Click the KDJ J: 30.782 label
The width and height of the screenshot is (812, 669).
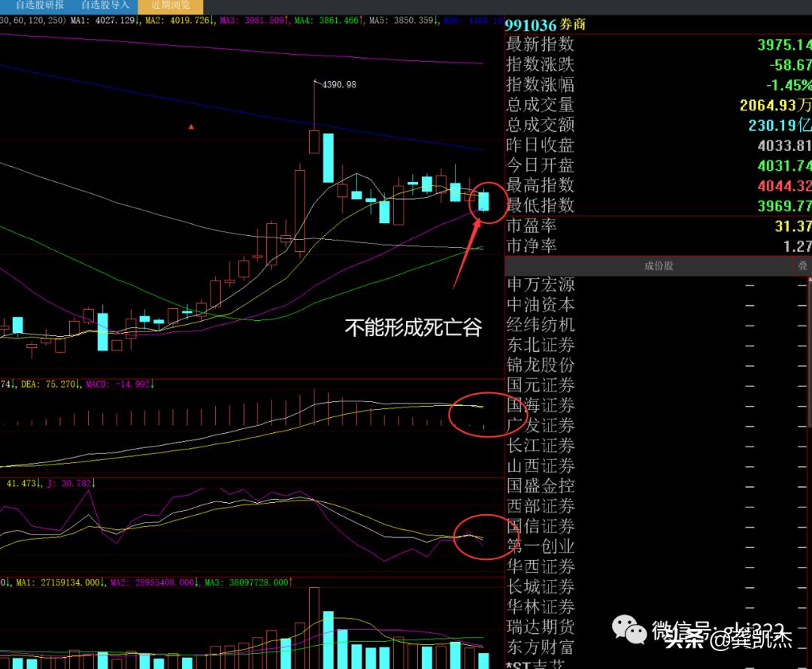71,483
